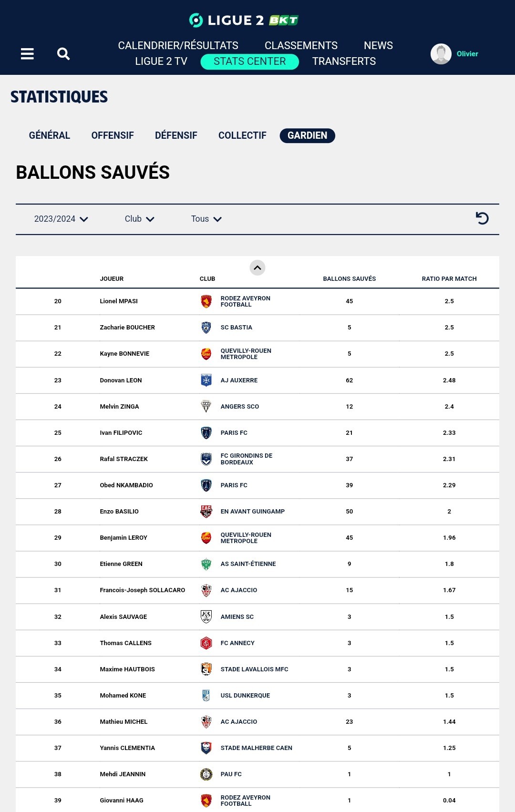The height and width of the screenshot is (812, 515).
Task: Select the Défensif stats tab
Action: (176, 135)
